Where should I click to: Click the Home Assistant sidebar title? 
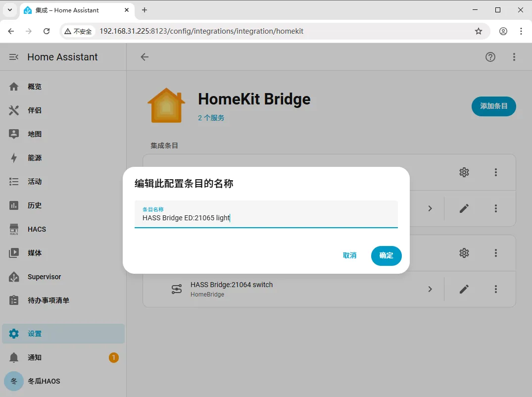(x=62, y=57)
